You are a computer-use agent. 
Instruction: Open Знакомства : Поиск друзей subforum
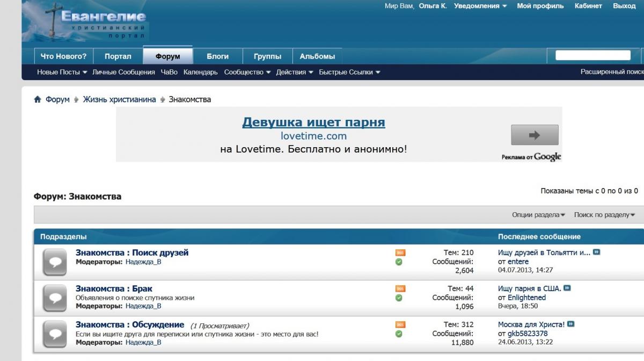coord(132,252)
